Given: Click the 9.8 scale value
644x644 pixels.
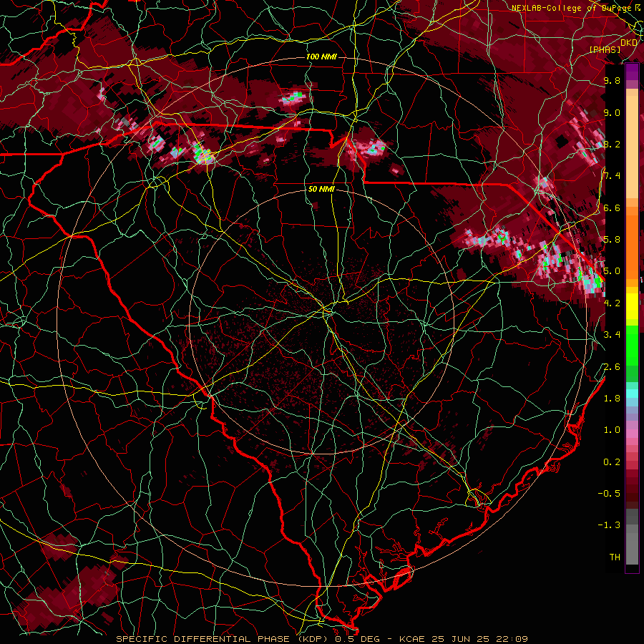Looking at the screenshot, I should 612,80.
